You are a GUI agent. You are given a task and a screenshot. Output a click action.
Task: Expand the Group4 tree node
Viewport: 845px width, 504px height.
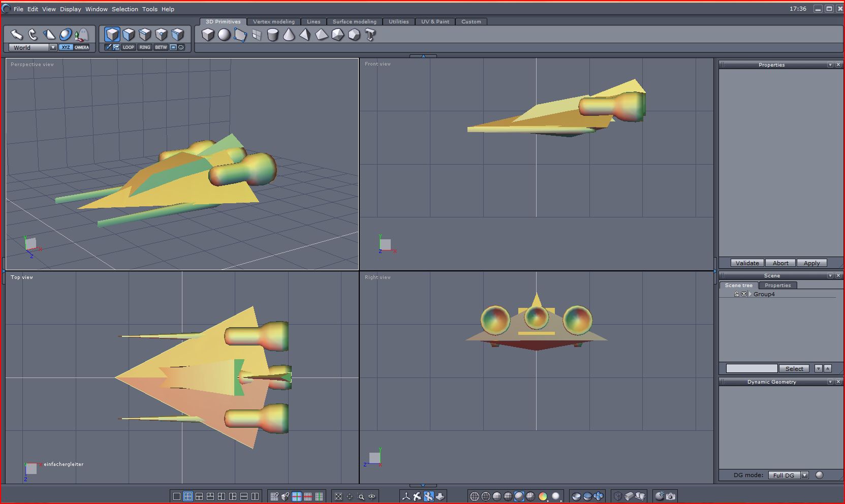pyautogui.click(x=750, y=294)
